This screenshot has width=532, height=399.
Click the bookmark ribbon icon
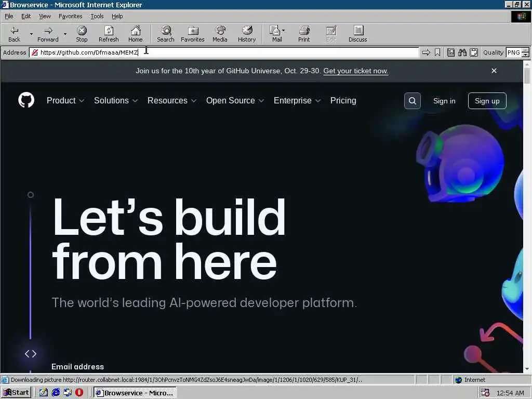437,52
